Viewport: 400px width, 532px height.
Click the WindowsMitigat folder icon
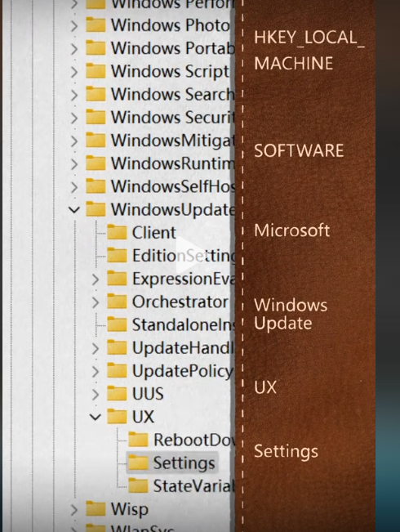pyautogui.click(x=96, y=140)
